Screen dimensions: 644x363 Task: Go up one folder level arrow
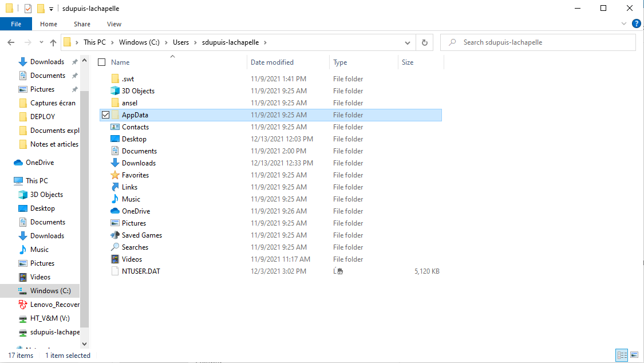(53, 42)
